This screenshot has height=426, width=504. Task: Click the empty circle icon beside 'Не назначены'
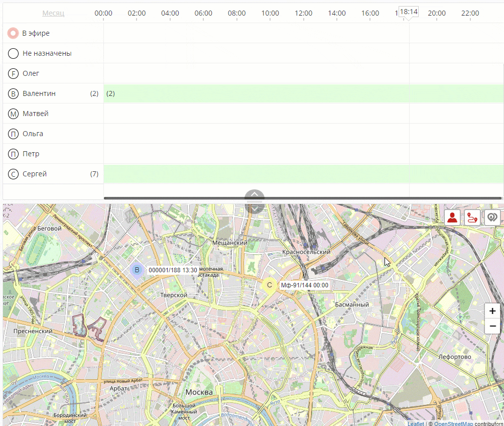click(13, 53)
